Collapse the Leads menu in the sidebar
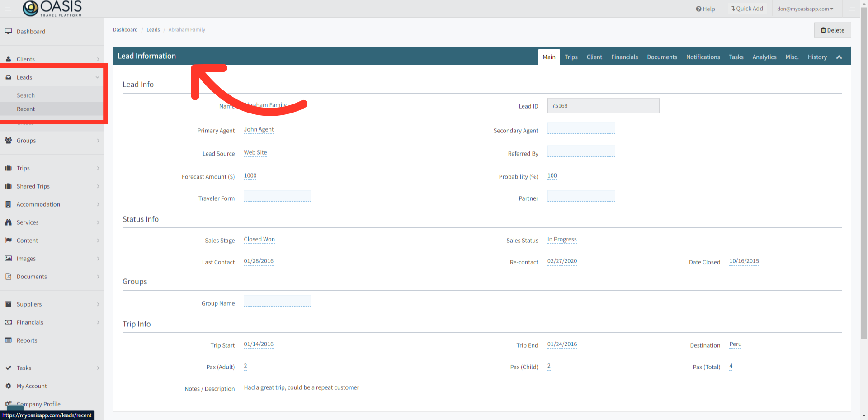The image size is (868, 420). click(x=97, y=77)
